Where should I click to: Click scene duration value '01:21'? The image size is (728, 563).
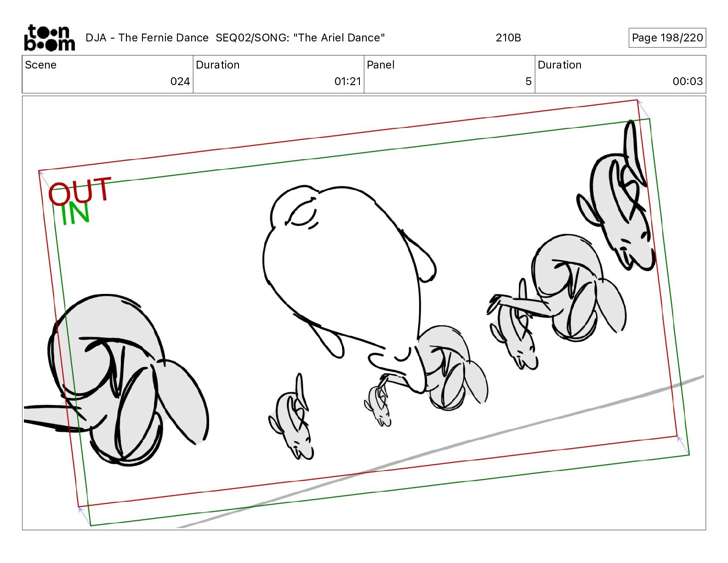pyautogui.click(x=348, y=81)
